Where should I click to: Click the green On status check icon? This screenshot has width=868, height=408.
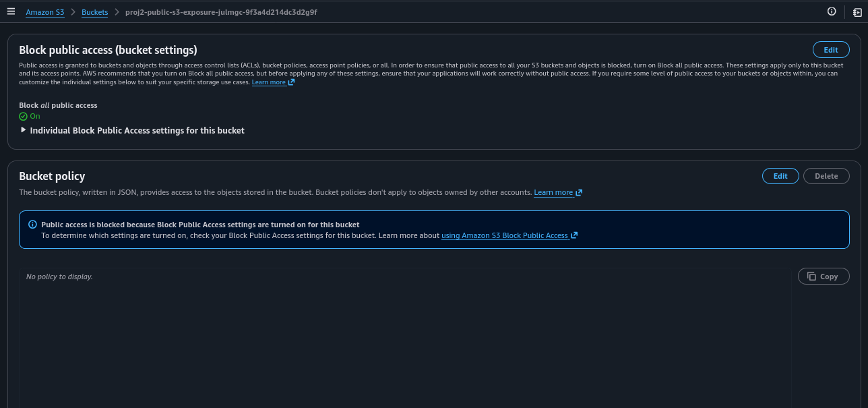coord(23,116)
